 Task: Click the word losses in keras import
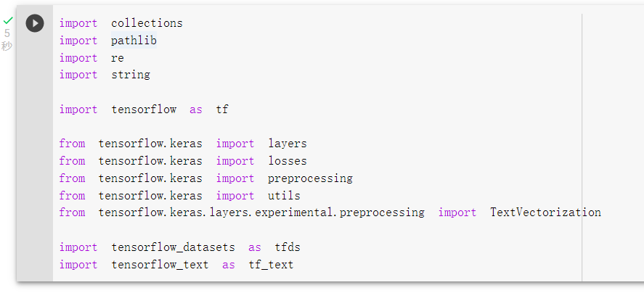(x=288, y=161)
